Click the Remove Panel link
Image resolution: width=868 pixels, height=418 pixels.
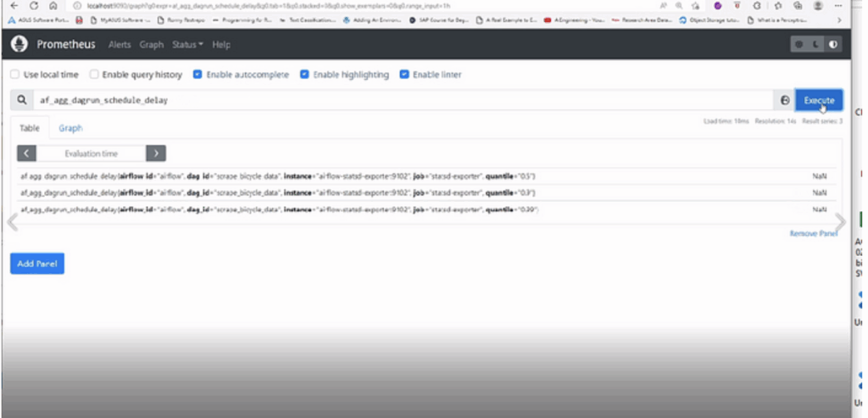point(813,233)
